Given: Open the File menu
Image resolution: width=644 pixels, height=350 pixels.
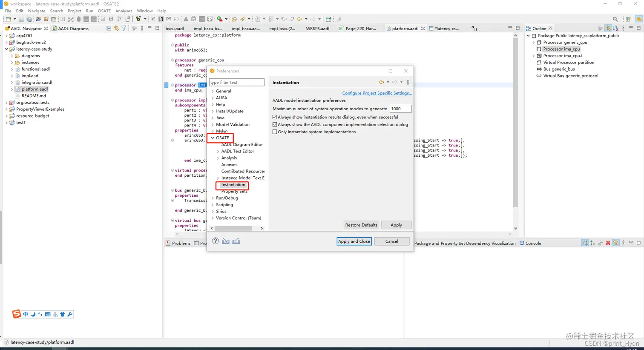Looking at the screenshot, I should tap(8, 11).
